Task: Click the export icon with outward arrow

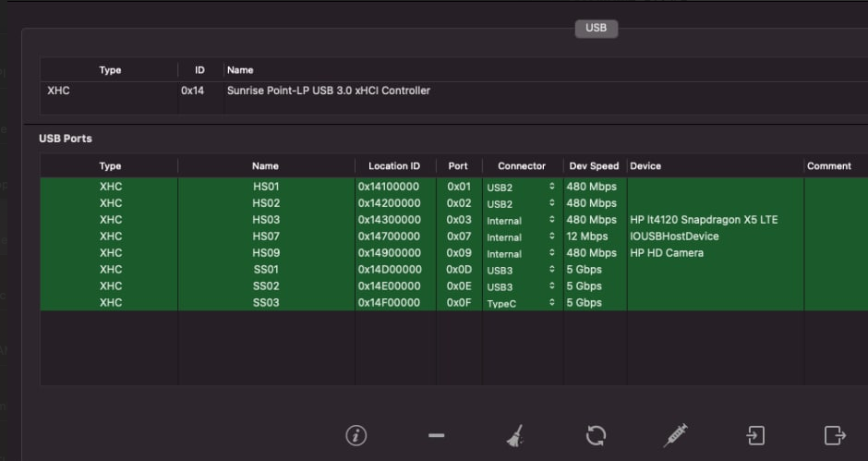Action: pyautogui.click(x=835, y=435)
